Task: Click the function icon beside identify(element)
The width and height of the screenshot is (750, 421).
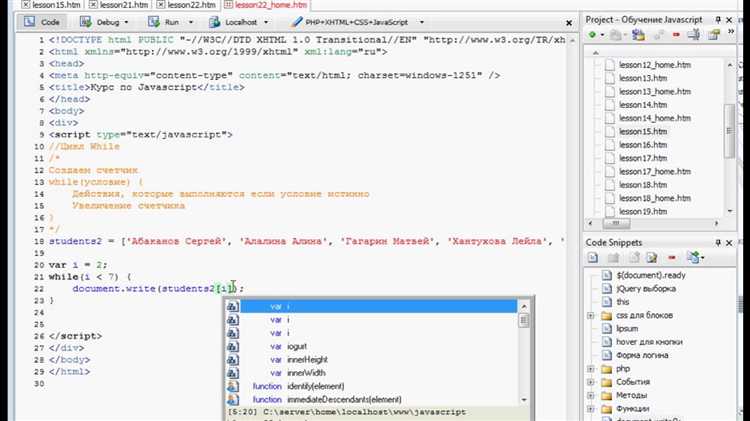Action: point(232,386)
